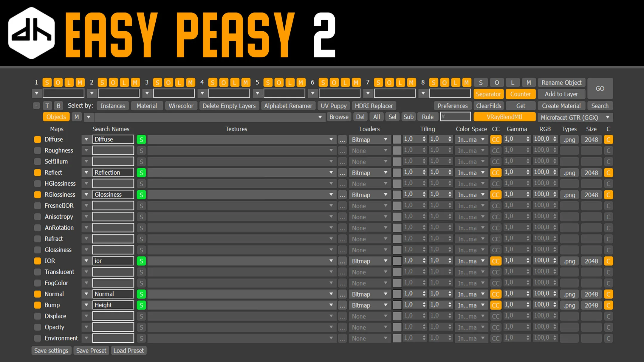Viewport: 644px width, 362px height.
Task: Disable the Diffuse map checkbox
Action: pos(38,139)
